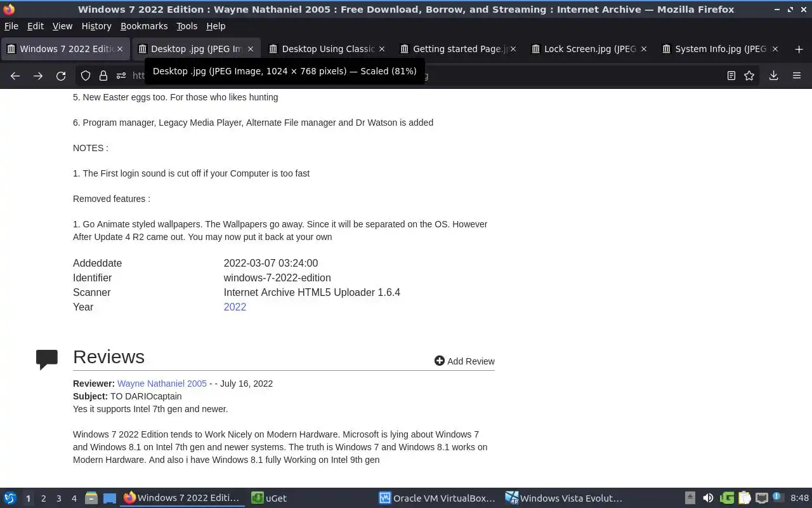Open the Help menu
Image resolution: width=812 pixels, height=508 pixels.
[x=216, y=26]
